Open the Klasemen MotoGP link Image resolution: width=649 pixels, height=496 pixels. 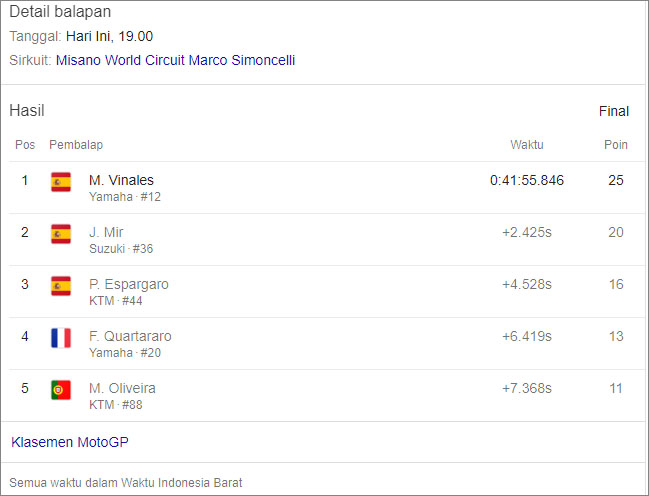70,442
